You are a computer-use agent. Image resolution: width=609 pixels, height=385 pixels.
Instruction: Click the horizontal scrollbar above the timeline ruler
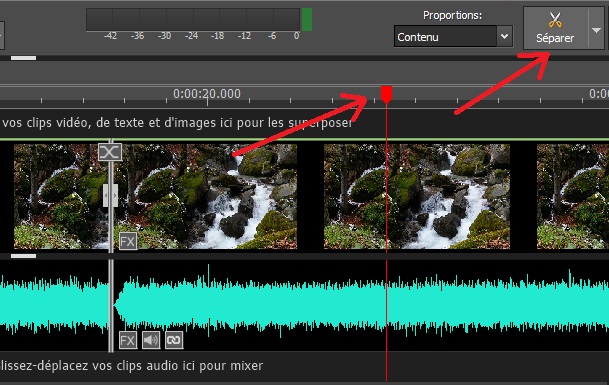pos(24,58)
